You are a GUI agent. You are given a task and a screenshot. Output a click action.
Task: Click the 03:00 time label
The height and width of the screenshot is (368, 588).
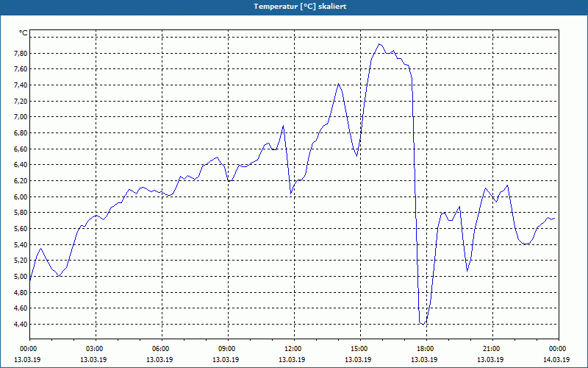93,349
